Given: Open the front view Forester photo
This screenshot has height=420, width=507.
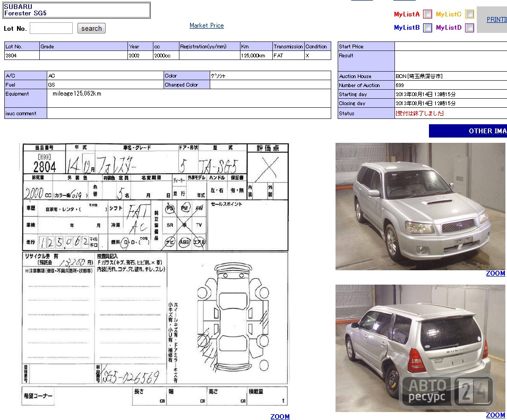Looking at the screenshot, I should pyautogui.click(x=420, y=206).
